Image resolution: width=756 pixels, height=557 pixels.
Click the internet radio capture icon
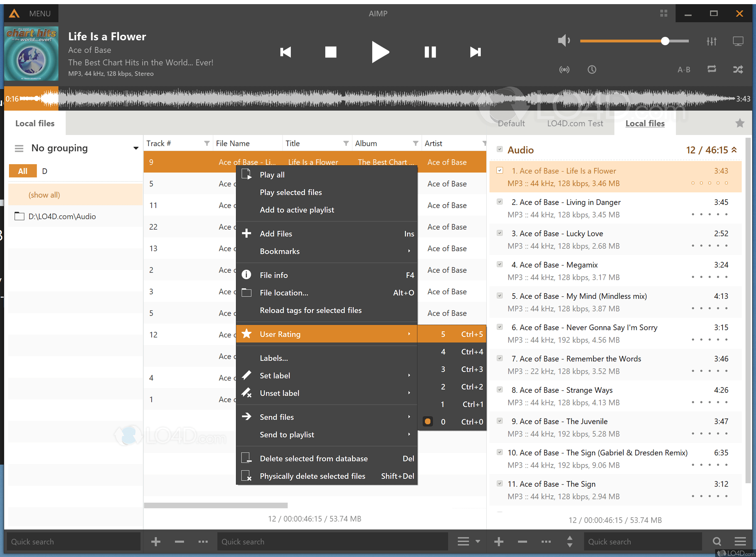pos(564,70)
